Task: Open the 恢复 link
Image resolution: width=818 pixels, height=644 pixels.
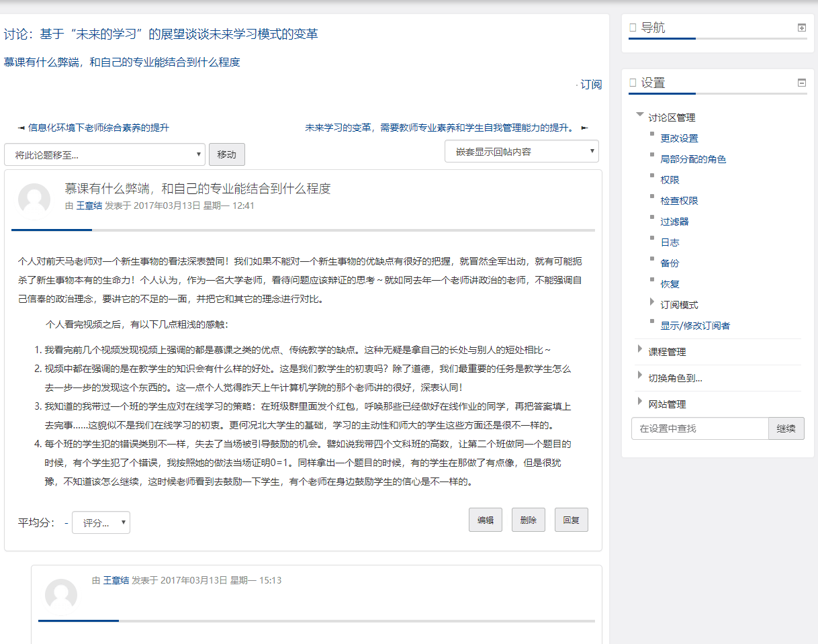Action: coord(670,284)
